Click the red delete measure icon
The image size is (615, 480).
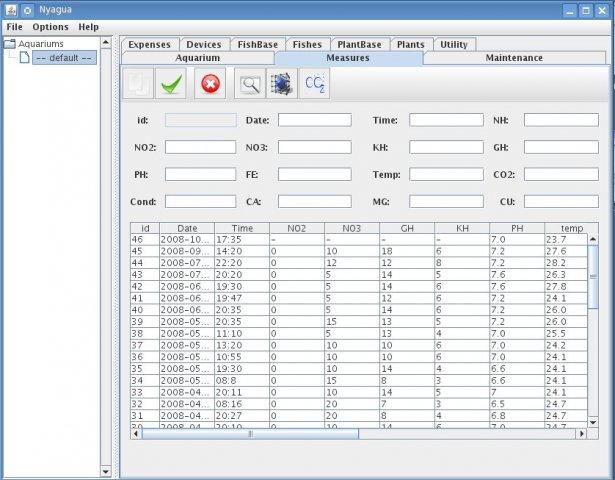(x=210, y=84)
